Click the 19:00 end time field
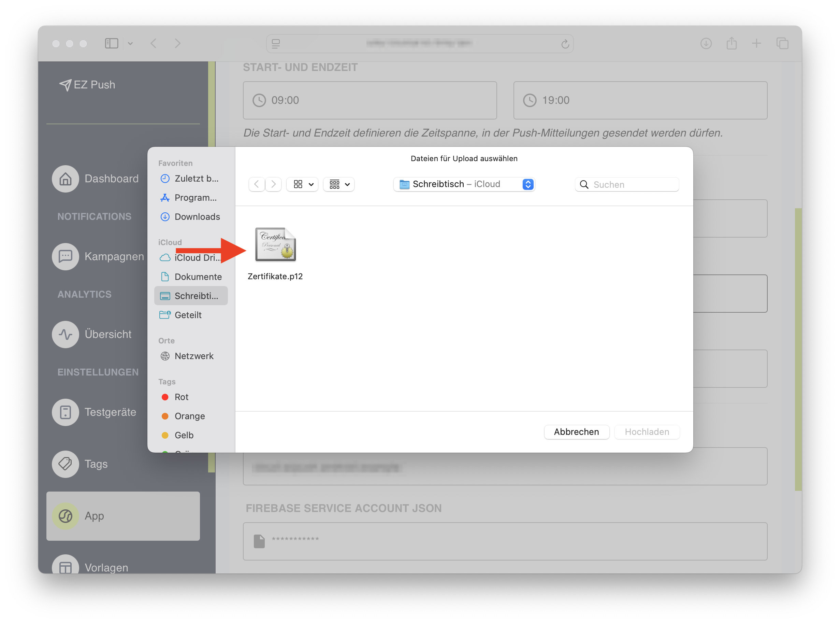This screenshot has height=624, width=840. click(x=640, y=100)
